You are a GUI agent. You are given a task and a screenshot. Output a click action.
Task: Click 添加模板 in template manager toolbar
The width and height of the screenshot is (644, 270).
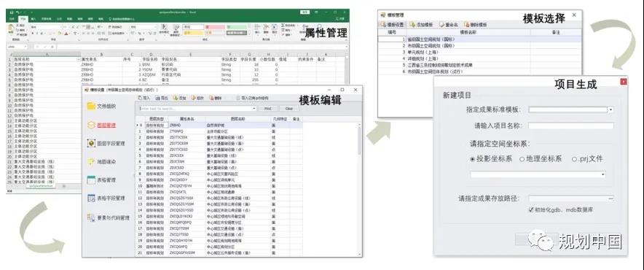pos(422,25)
